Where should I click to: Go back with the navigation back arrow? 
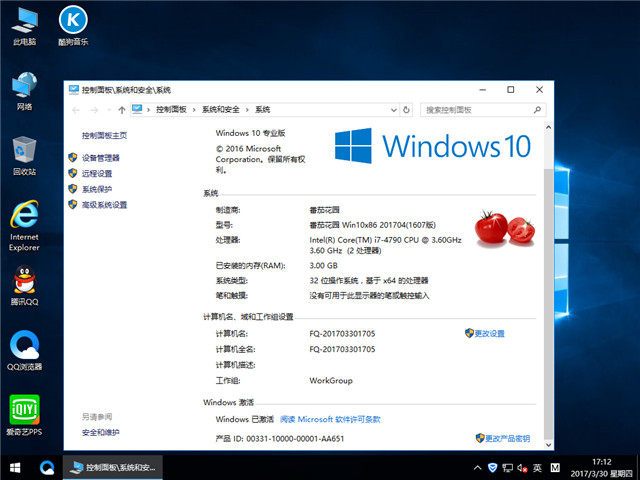(x=76, y=110)
